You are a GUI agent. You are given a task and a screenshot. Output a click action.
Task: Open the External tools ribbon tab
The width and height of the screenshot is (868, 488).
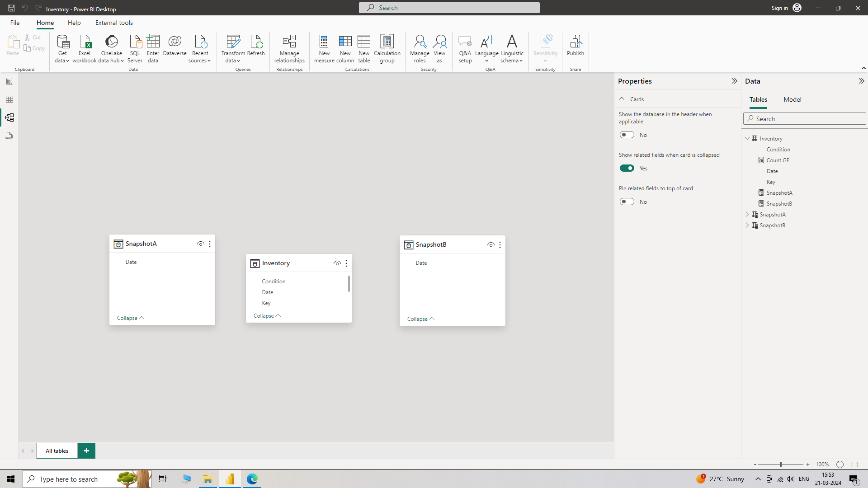coord(114,23)
